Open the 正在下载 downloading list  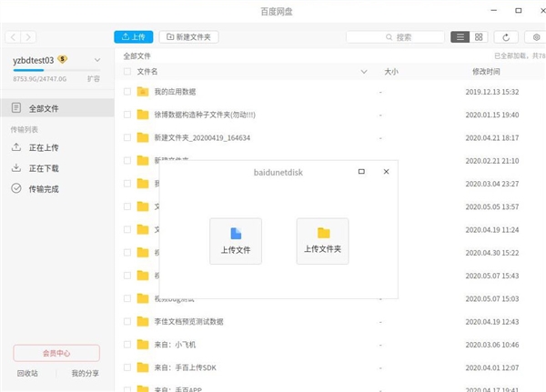(43, 168)
